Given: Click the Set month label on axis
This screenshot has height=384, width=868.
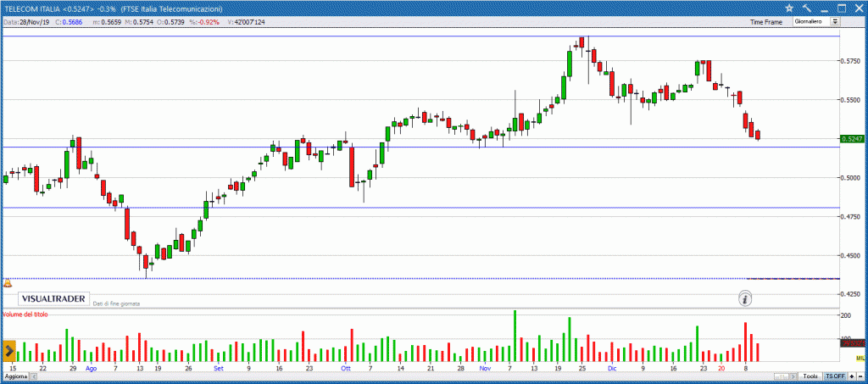Looking at the screenshot, I should pos(218,368).
